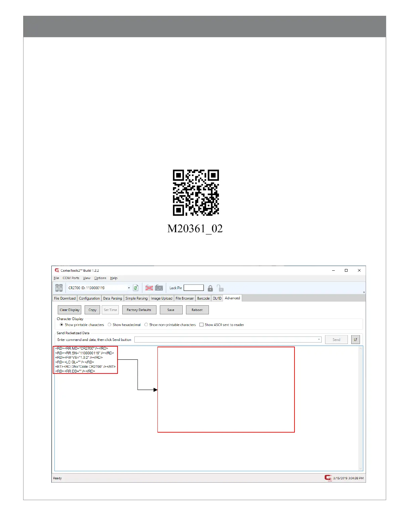The image size is (411, 532).
Task: Click the RR SN="1130000119" output line
Action: point(85,353)
